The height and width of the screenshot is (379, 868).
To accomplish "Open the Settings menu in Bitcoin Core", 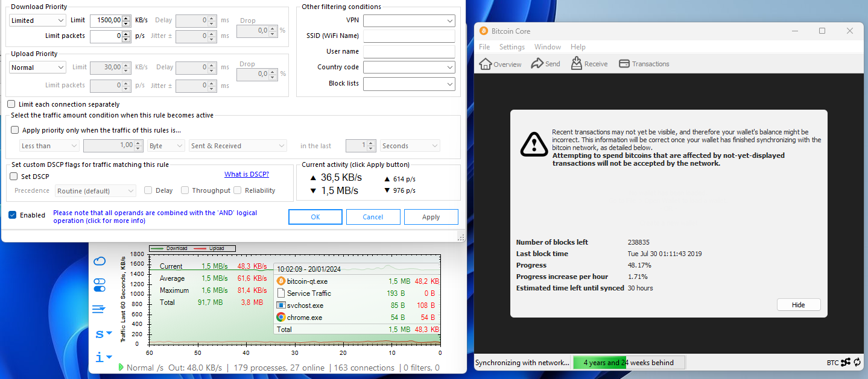I will 512,47.
